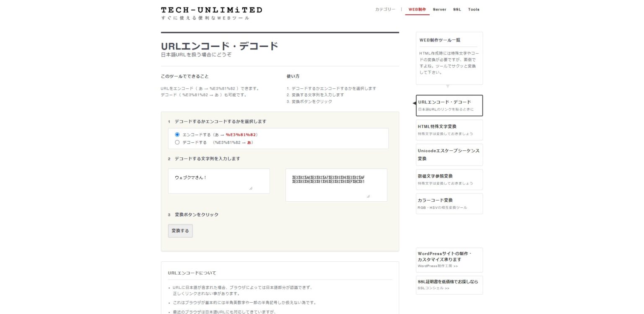The width and height of the screenshot is (644, 314).
Task: Open the WEB制作 navigation tab
Action: [x=417, y=10]
